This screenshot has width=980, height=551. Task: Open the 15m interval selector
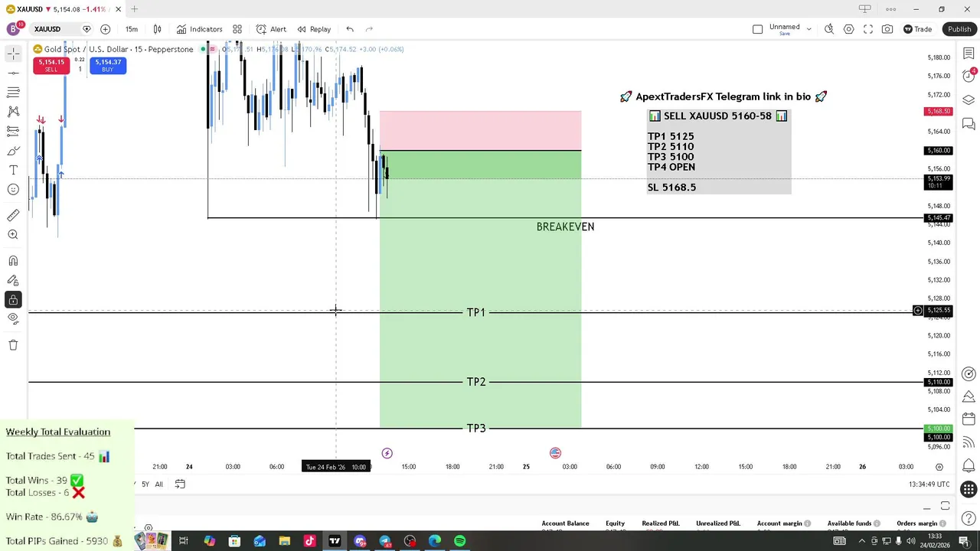click(x=132, y=29)
